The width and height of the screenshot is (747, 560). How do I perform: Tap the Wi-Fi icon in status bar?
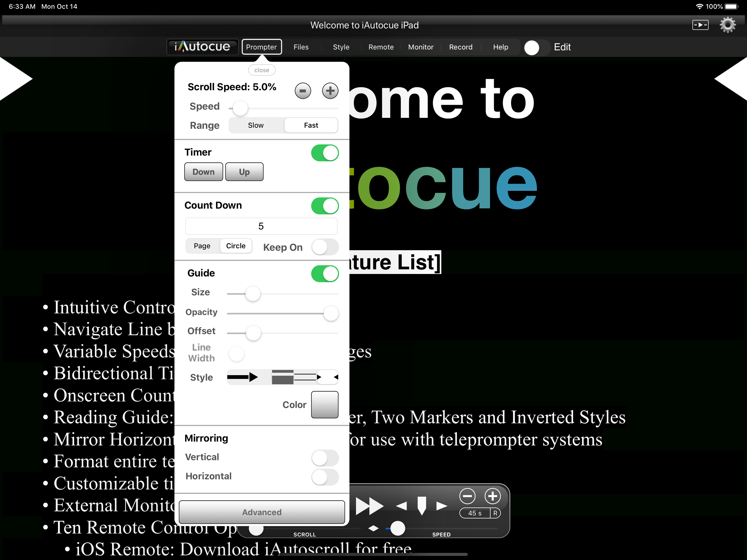point(699,6)
